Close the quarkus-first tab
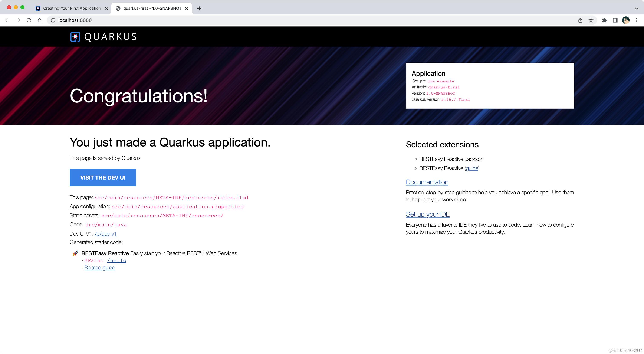The image size is (644, 354). tap(186, 8)
